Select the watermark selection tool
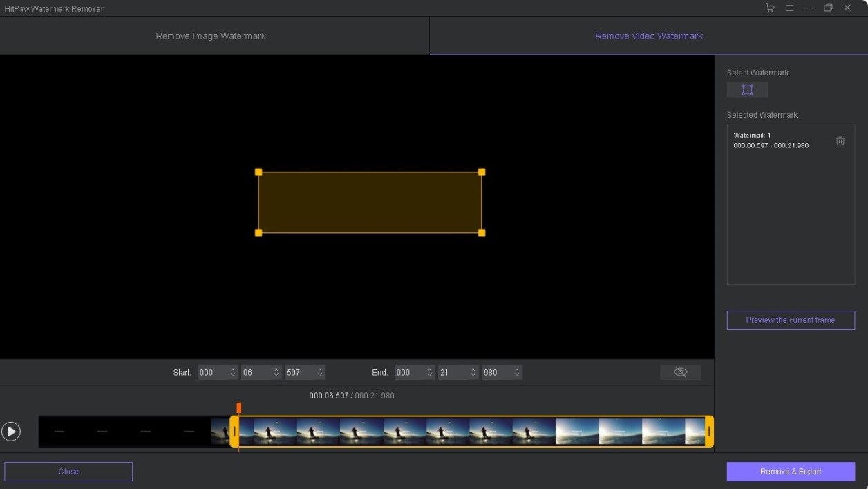The image size is (868, 489). click(747, 89)
